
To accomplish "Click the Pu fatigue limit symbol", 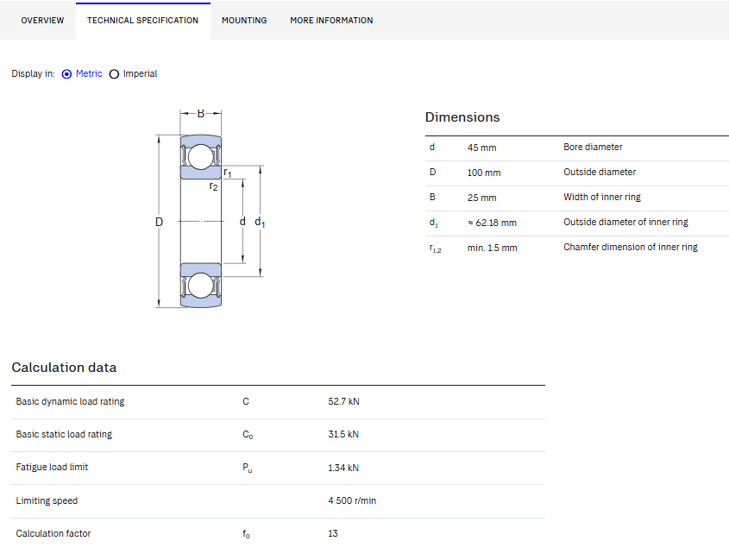I will (x=248, y=468).
